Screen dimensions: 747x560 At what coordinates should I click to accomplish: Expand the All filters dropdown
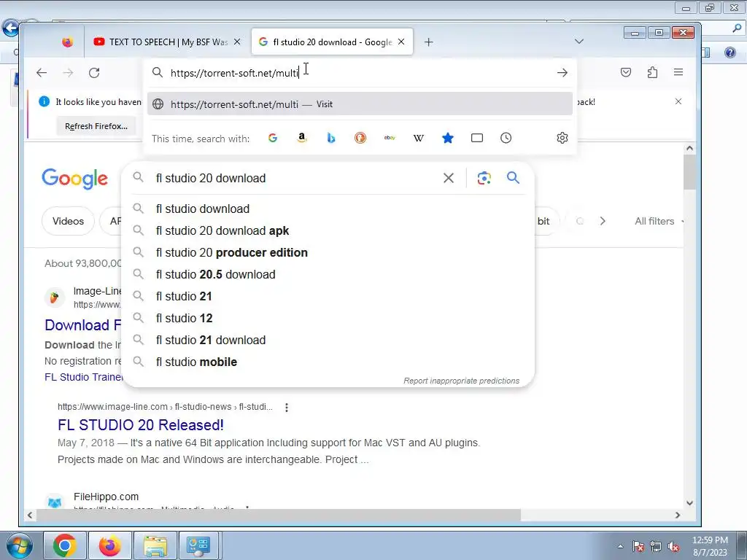point(659,221)
